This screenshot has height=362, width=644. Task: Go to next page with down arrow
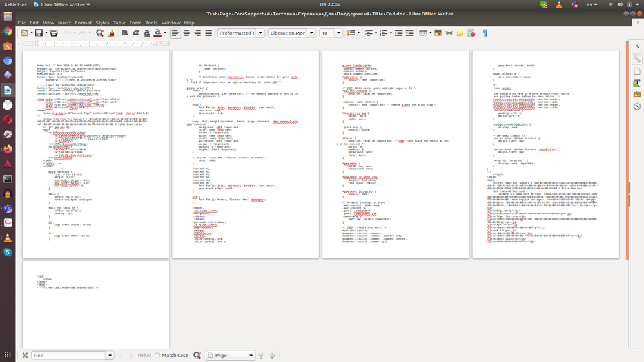(272, 356)
